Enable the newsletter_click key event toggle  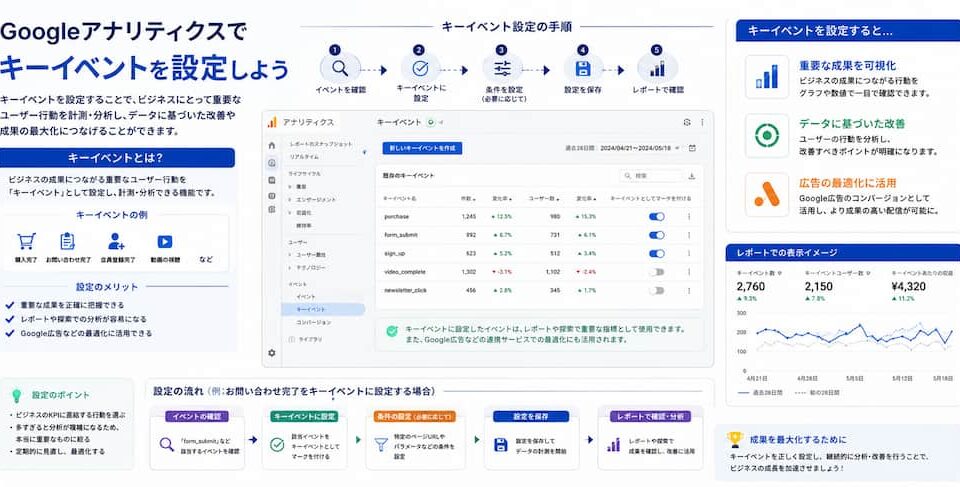coord(656,291)
